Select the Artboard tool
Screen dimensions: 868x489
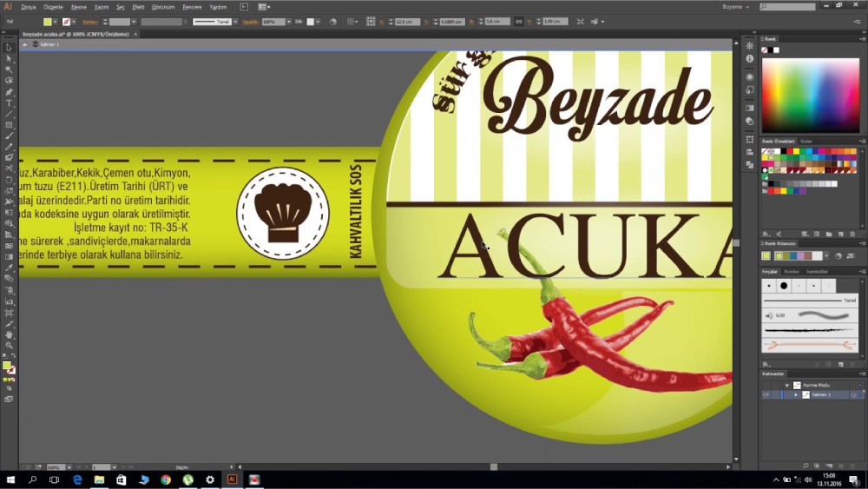9,313
